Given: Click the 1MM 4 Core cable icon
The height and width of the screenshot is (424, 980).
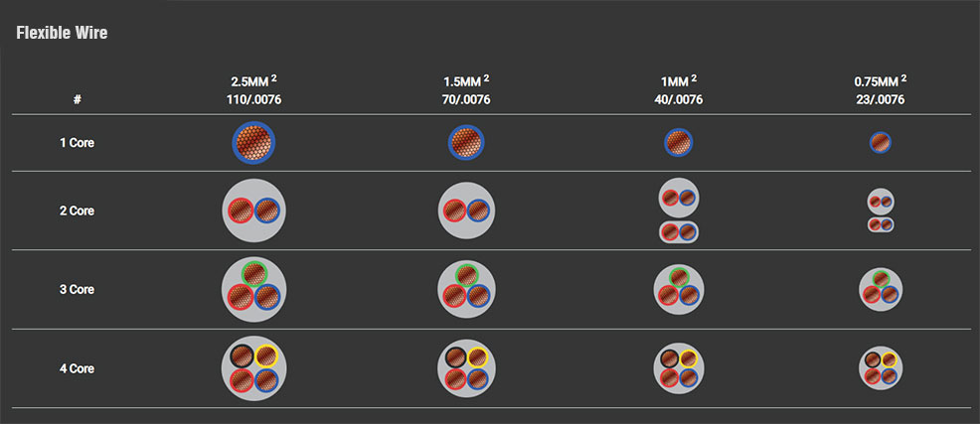Looking at the screenshot, I should tap(679, 368).
